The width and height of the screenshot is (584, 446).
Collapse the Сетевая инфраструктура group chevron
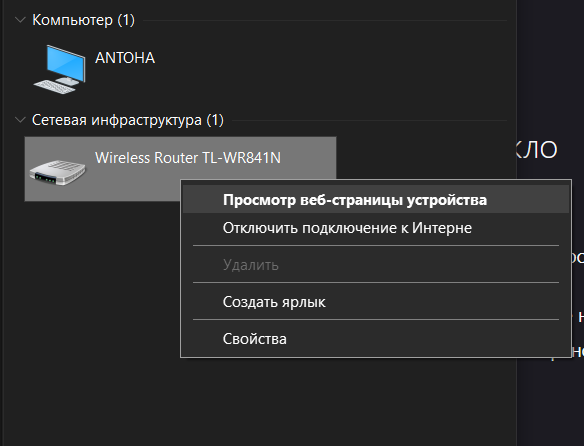[x=20, y=120]
